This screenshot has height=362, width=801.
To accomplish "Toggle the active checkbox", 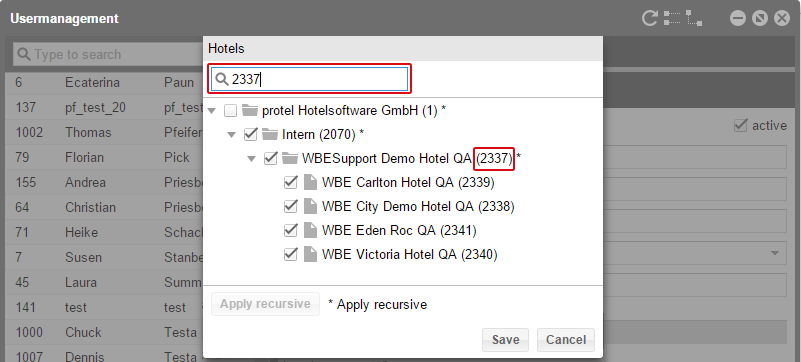I will (x=741, y=126).
